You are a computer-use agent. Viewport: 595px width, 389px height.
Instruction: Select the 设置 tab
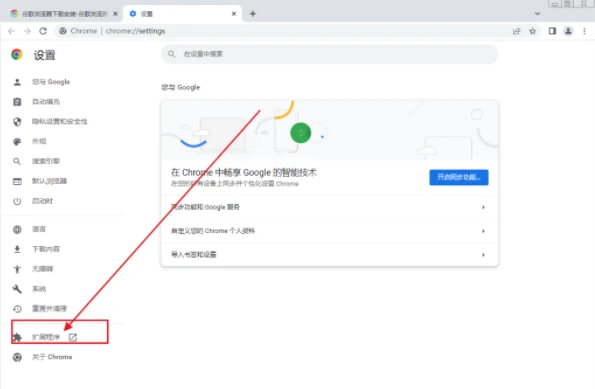point(182,14)
